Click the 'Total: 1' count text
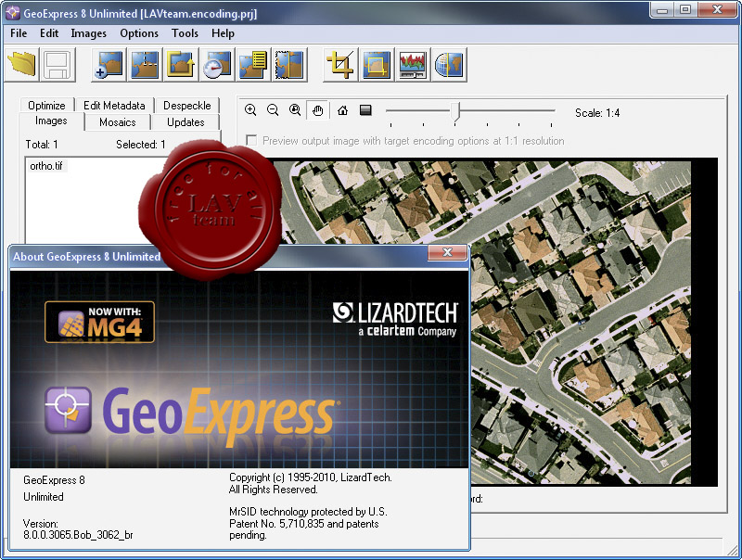This screenshot has width=742, height=560. coord(42,145)
